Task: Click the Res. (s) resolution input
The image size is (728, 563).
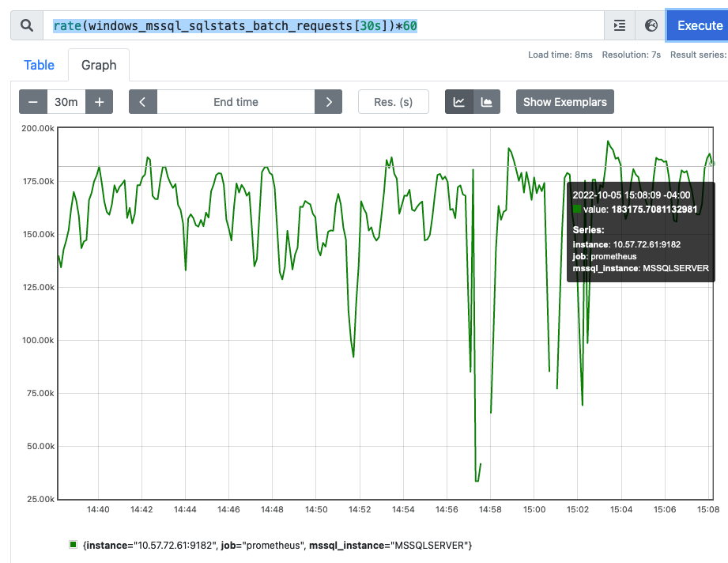Action: (x=394, y=102)
